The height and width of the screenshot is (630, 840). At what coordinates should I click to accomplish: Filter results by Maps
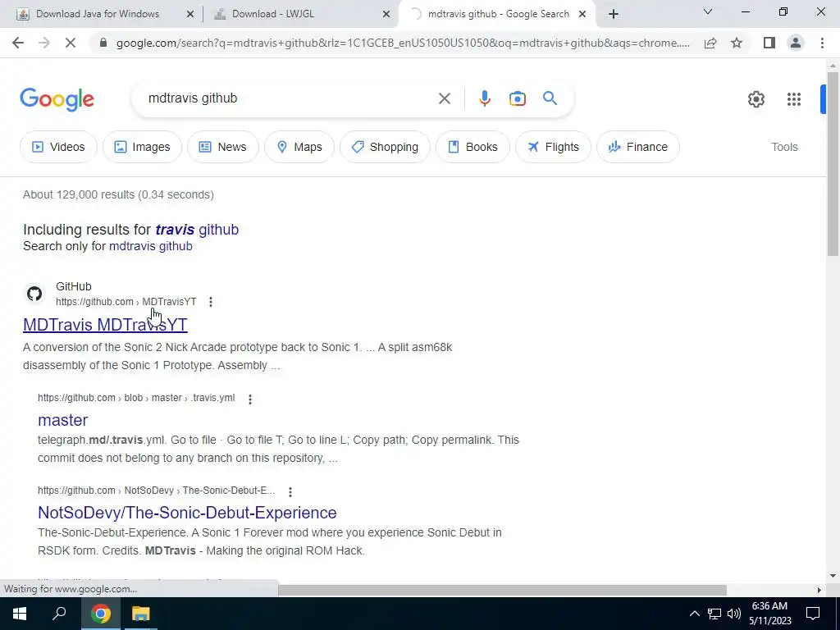299,147
